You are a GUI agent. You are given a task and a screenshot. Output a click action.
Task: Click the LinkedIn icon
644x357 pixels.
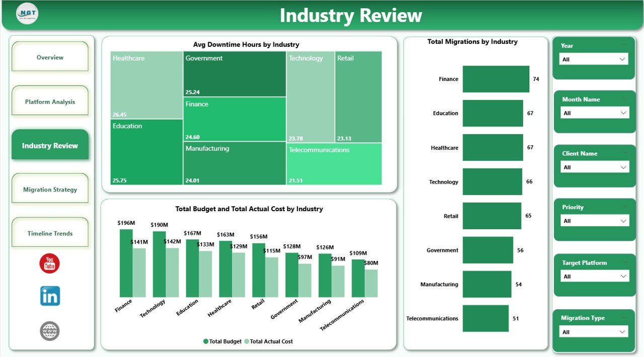click(49, 296)
